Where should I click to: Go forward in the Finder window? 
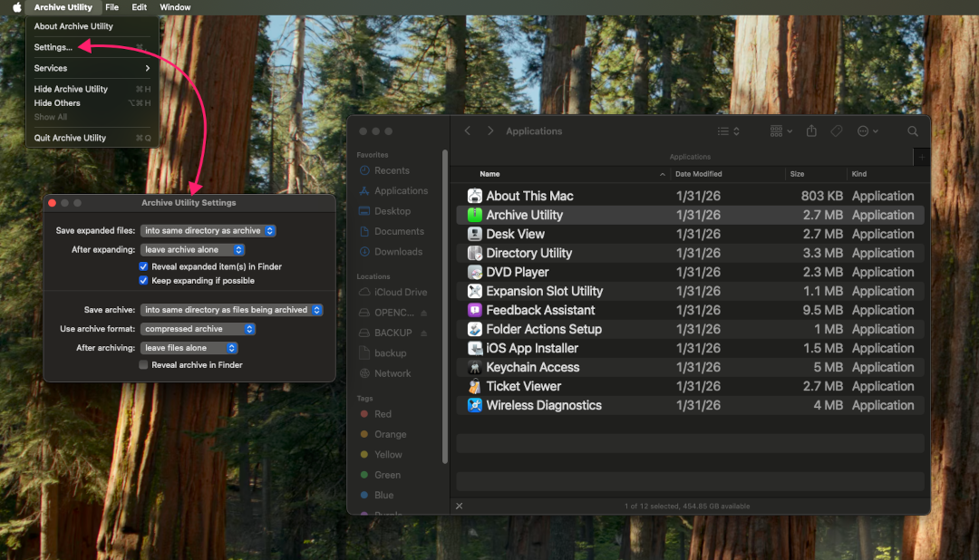click(x=490, y=131)
